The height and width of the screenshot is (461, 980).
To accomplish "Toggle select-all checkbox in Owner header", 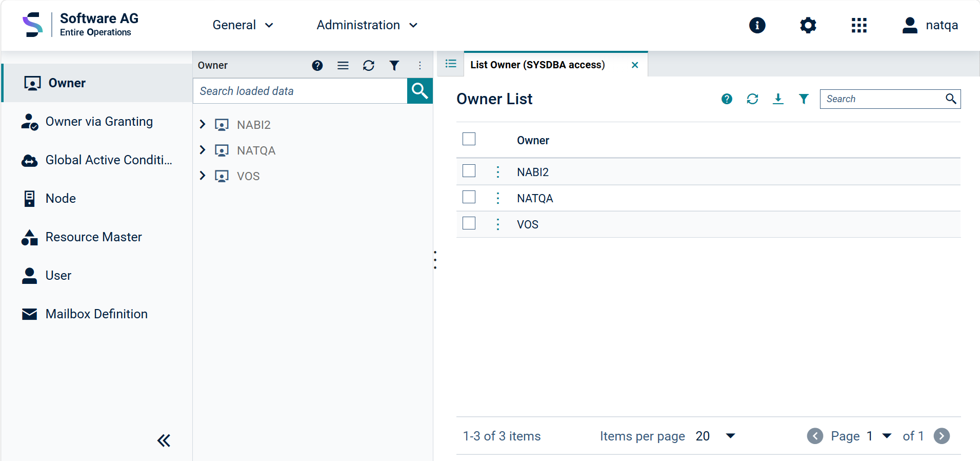I will pos(469,139).
